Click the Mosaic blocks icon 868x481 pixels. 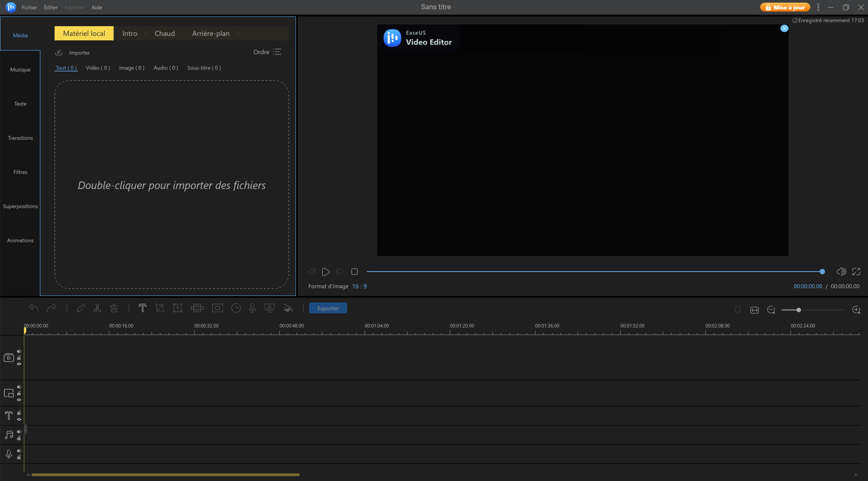(197, 308)
